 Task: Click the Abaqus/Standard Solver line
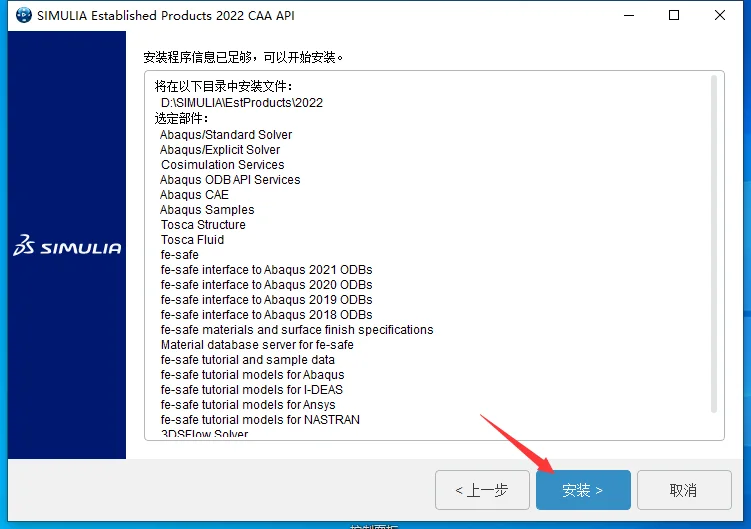(226, 135)
